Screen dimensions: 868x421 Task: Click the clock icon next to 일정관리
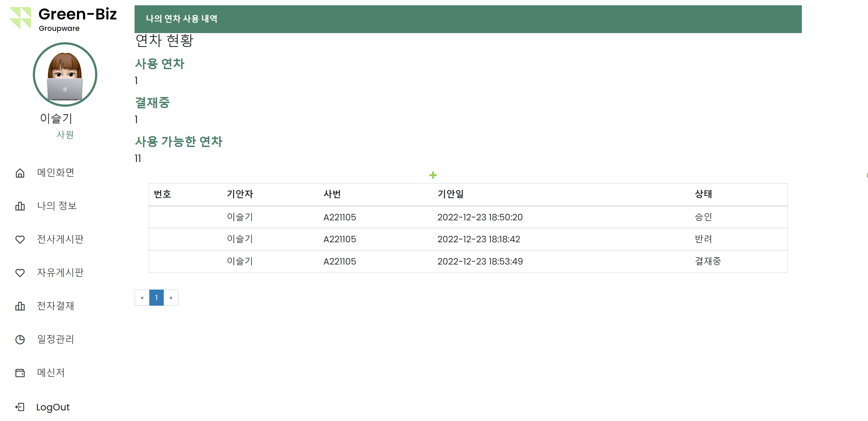tap(20, 340)
